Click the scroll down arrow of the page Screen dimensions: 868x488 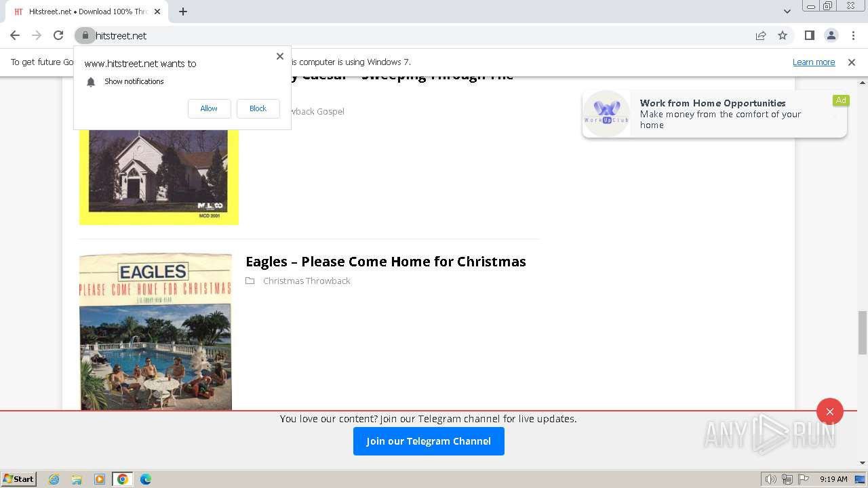[x=863, y=463]
